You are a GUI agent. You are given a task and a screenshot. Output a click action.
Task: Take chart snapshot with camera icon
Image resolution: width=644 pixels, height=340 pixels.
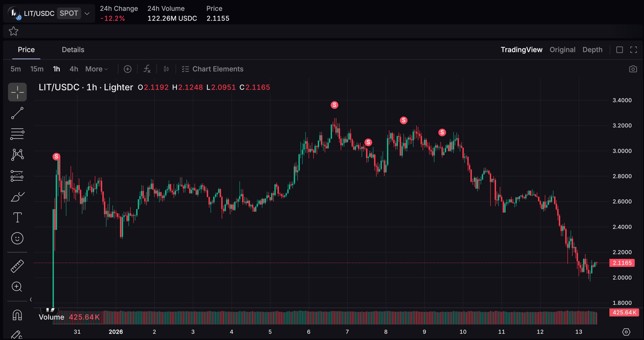pos(633,69)
